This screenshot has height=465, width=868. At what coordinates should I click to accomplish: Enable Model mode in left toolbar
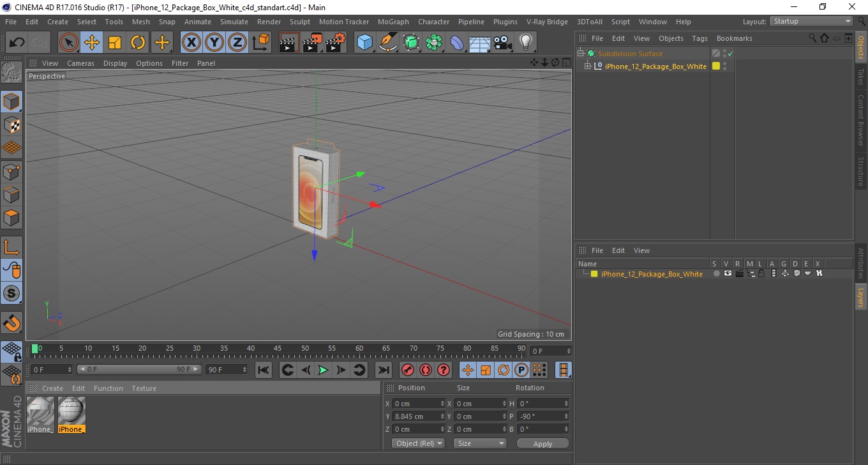[11, 102]
